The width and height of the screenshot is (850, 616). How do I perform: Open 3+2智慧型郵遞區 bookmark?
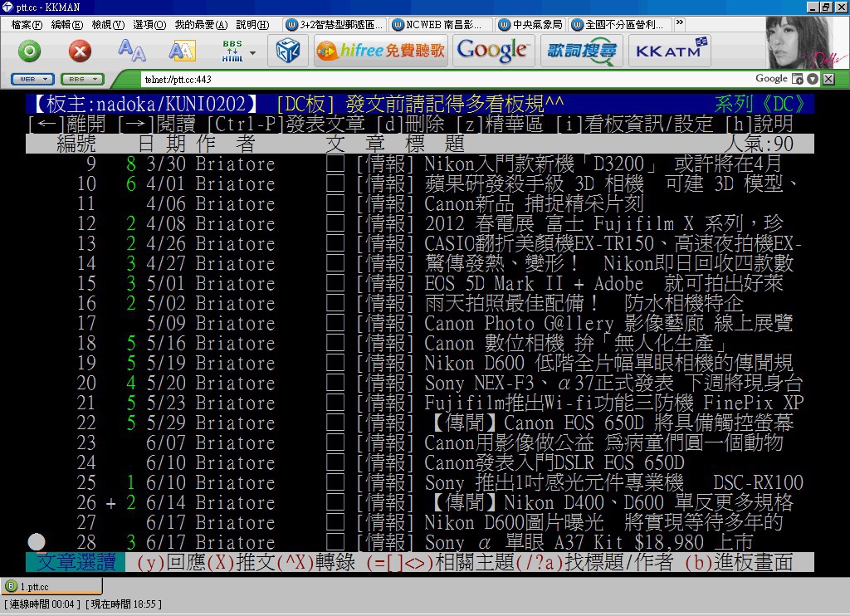pyautogui.click(x=335, y=25)
